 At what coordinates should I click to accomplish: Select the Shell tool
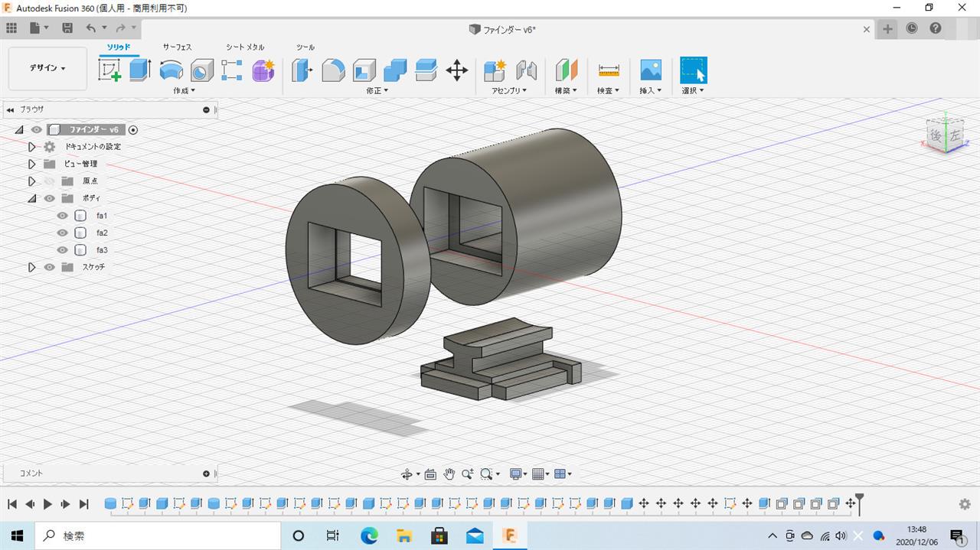pyautogui.click(x=364, y=70)
